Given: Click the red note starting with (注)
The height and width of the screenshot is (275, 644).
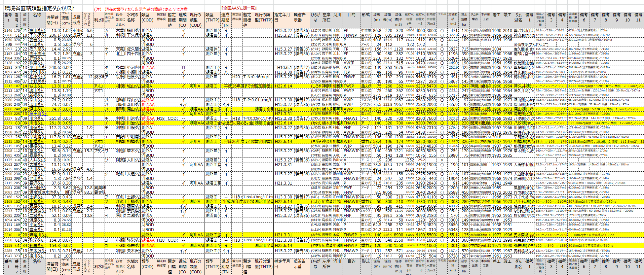Looking at the screenshot, I should point(141,10).
